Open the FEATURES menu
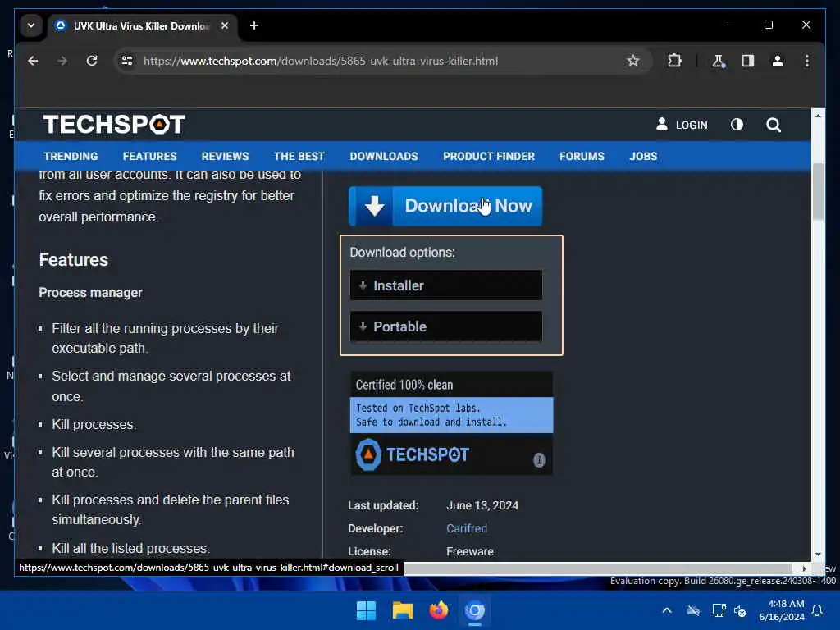This screenshot has width=840, height=630. pos(149,156)
